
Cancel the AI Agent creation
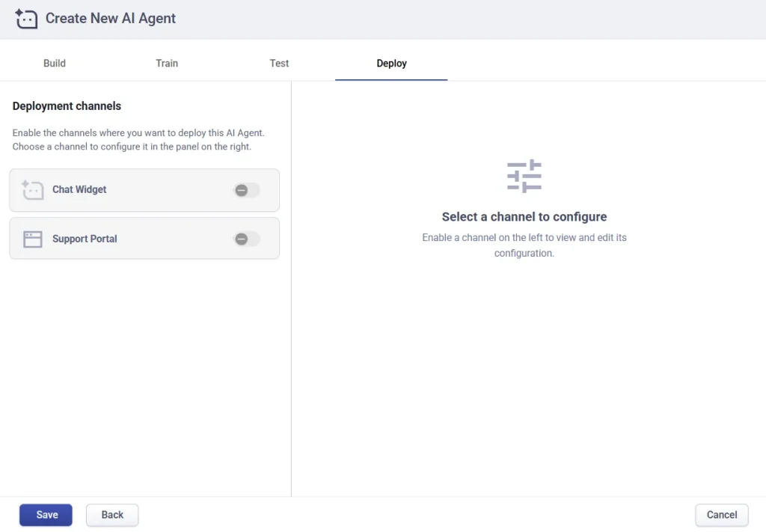[x=721, y=515]
